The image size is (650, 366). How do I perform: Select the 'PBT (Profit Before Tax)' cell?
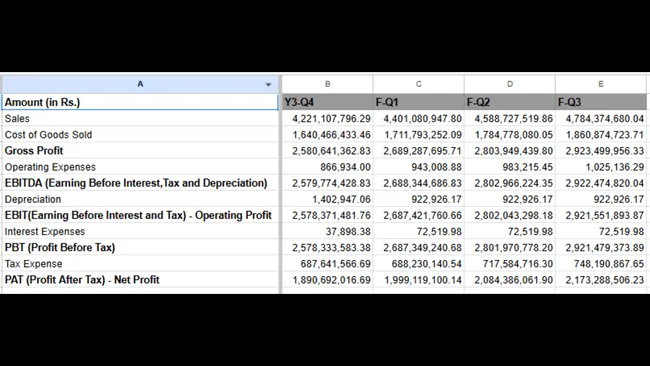click(x=140, y=247)
